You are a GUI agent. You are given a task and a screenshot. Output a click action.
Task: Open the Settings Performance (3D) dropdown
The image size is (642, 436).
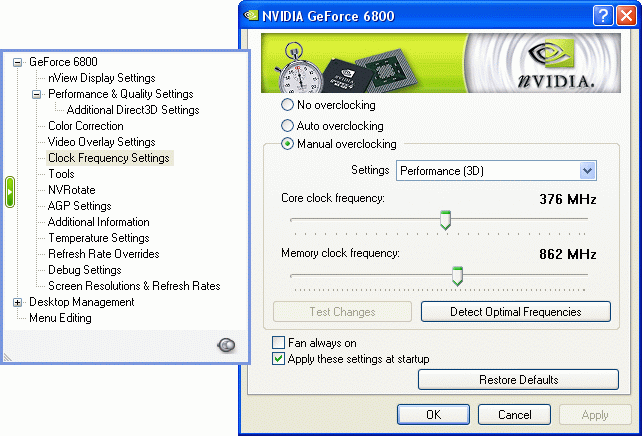(x=587, y=171)
